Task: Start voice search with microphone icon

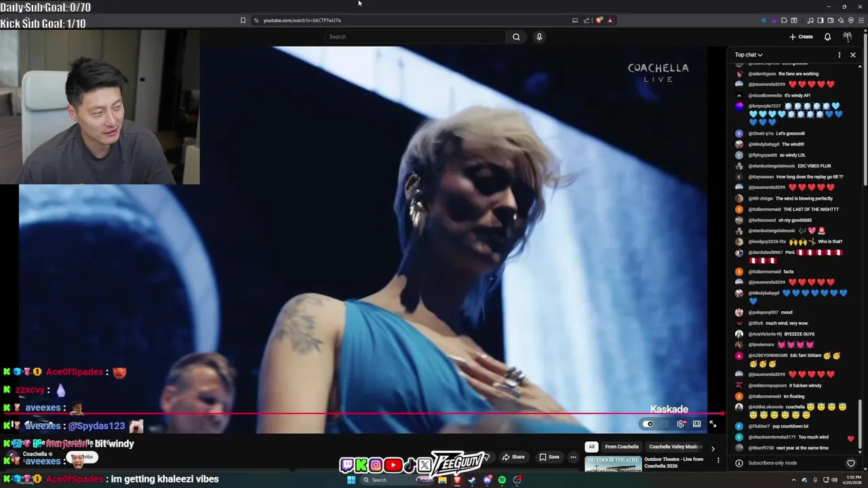Action: [x=539, y=37]
